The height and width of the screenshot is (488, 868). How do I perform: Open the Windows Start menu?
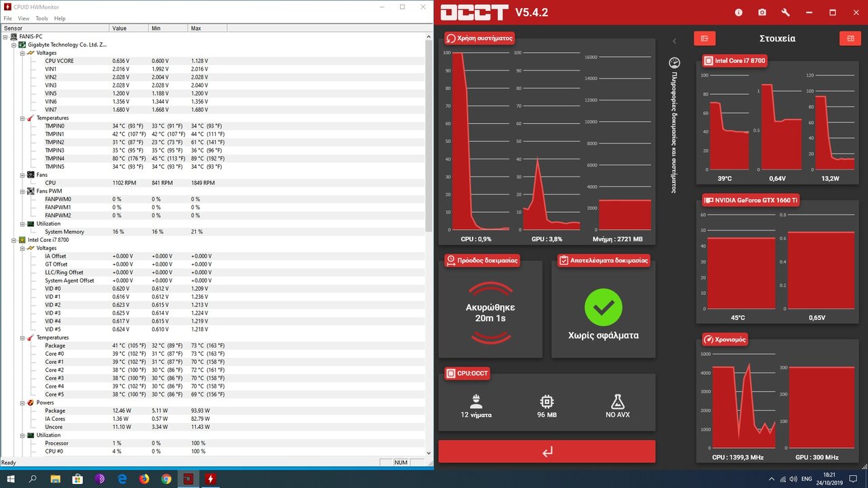[x=11, y=479]
